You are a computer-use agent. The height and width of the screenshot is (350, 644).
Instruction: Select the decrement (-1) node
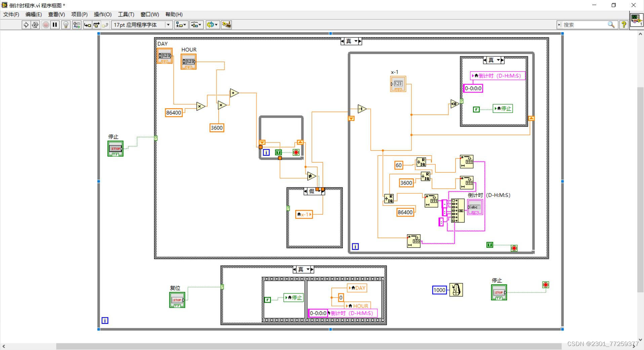click(x=362, y=109)
